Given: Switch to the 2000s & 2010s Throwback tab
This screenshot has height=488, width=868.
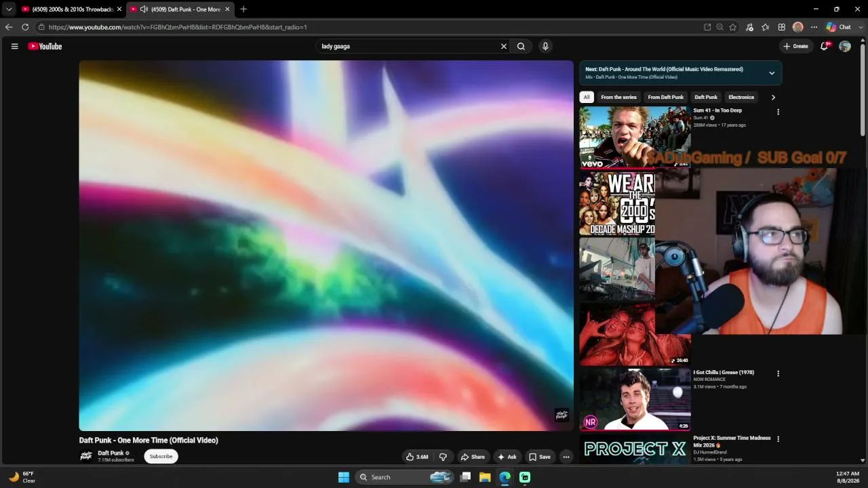Looking at the screenshot, I should coord(72,9).
